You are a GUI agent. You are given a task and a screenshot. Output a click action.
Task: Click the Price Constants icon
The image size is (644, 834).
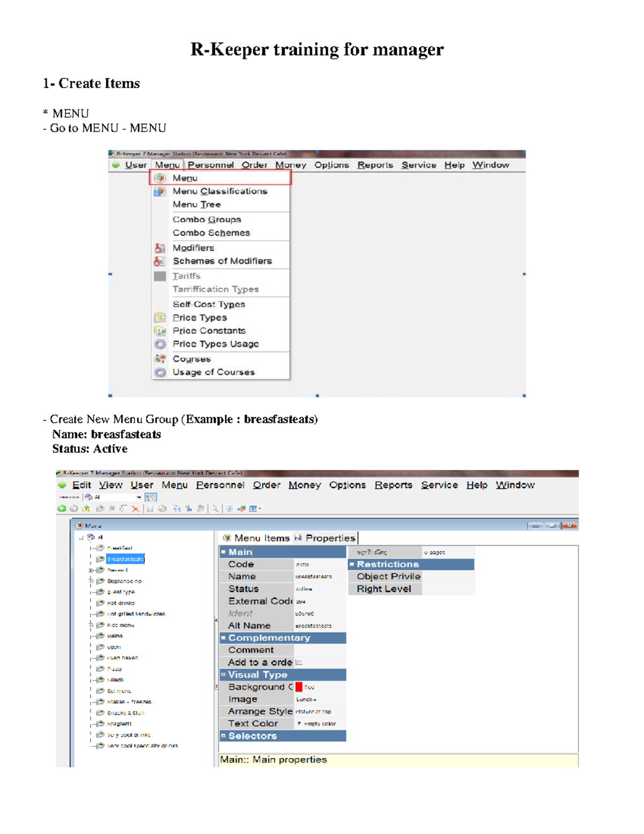click(160, 331)
